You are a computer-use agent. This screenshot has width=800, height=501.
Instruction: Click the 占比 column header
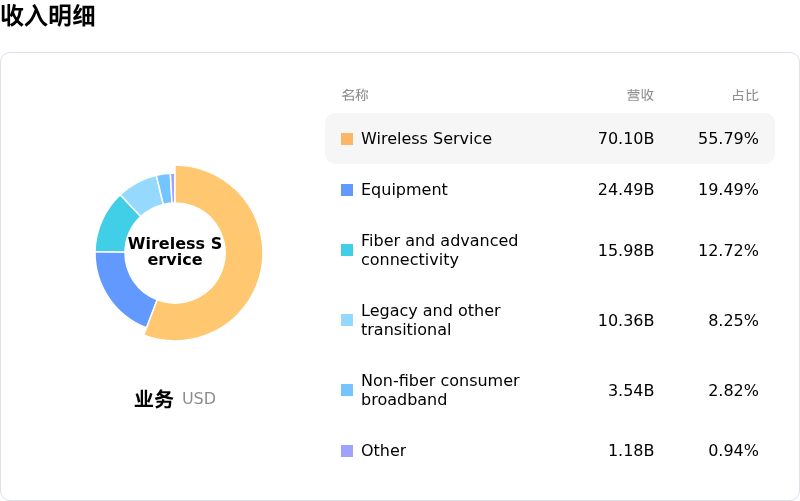tap(745, 96)
